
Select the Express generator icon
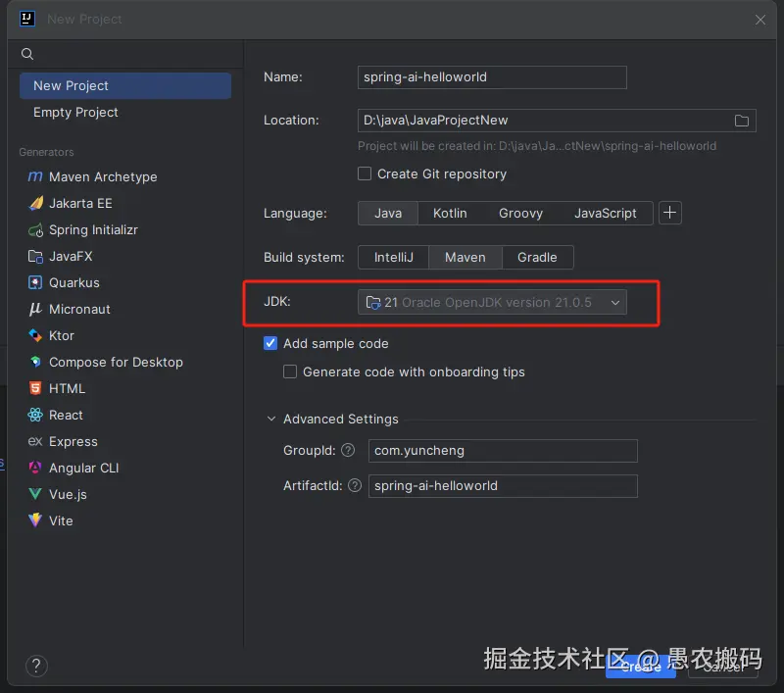click(x=35, y=441)
